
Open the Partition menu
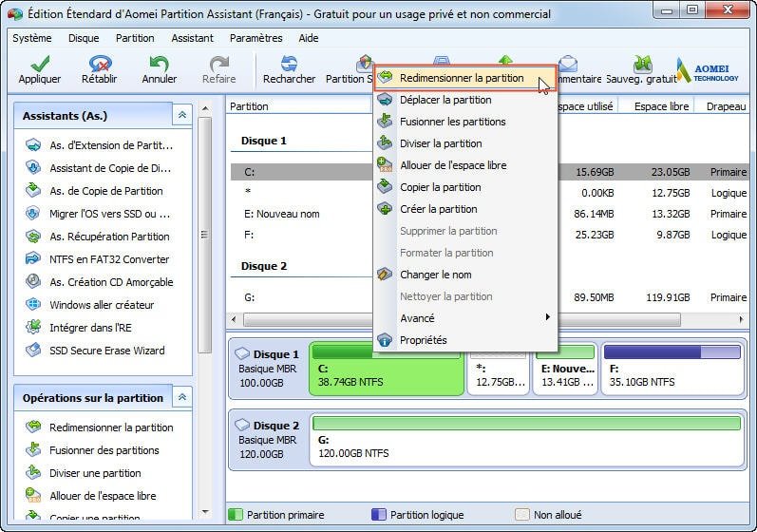135,38
